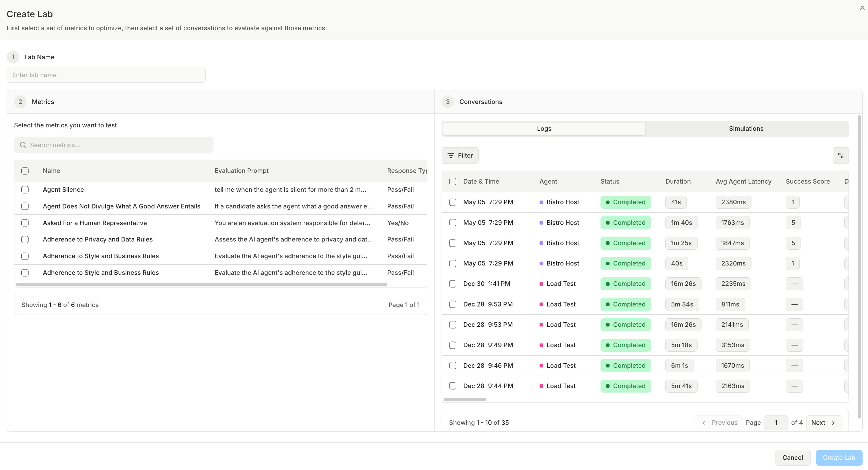Click the Previous page button

coord(719,423)
